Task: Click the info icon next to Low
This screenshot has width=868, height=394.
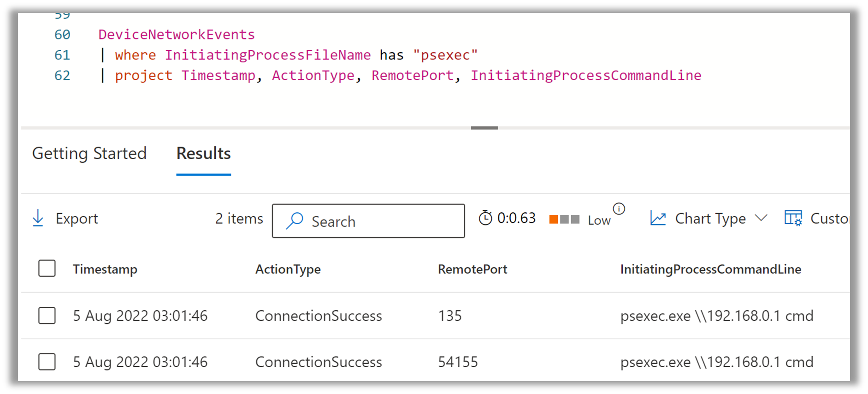Action: pyautogui.click(x=619, y=209)
